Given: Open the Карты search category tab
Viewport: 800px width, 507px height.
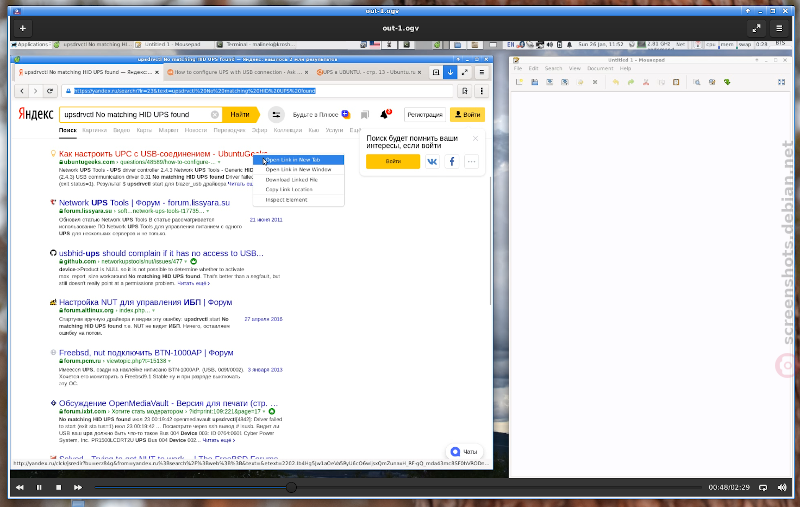Looking at the screenshot, I should (x=144, y=131).
